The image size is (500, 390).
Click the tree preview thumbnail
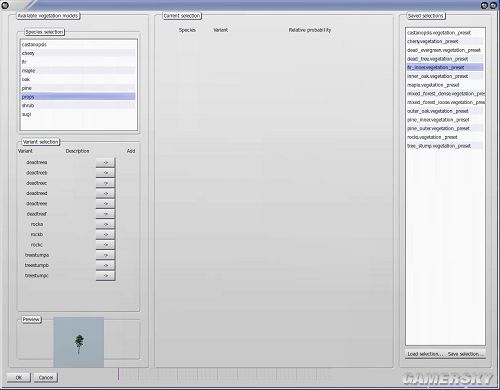click(x=79, y=342)
